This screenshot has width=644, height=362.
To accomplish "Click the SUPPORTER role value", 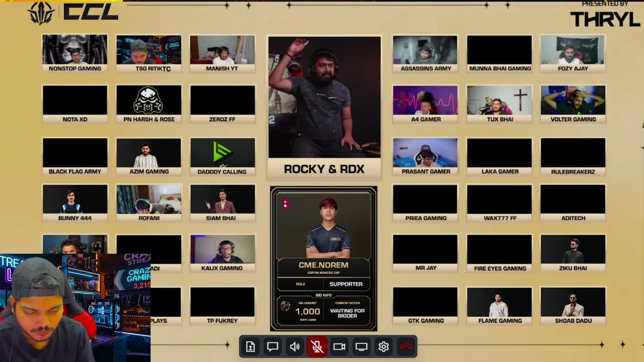I will (346, 284).
